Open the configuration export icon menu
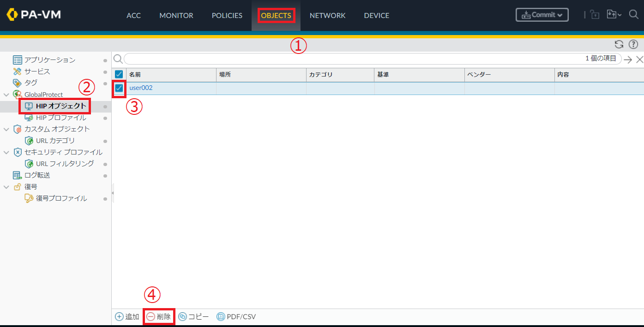Screen dimensions: 644x327 pyautogui.click(x=614, y=15)
